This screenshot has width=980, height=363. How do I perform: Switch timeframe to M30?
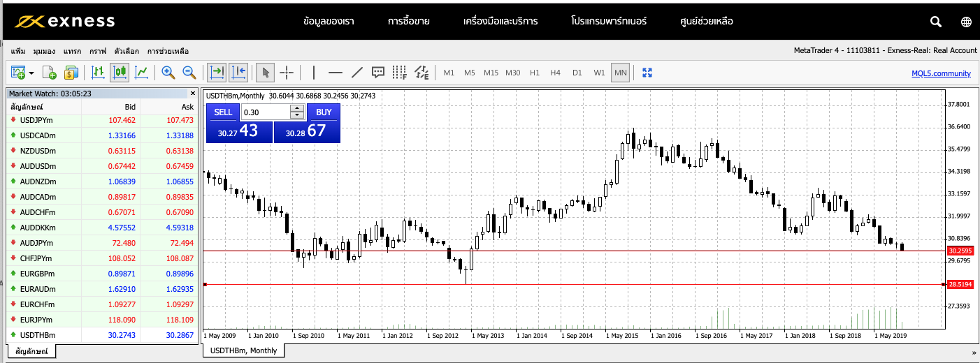pos(513,73)
